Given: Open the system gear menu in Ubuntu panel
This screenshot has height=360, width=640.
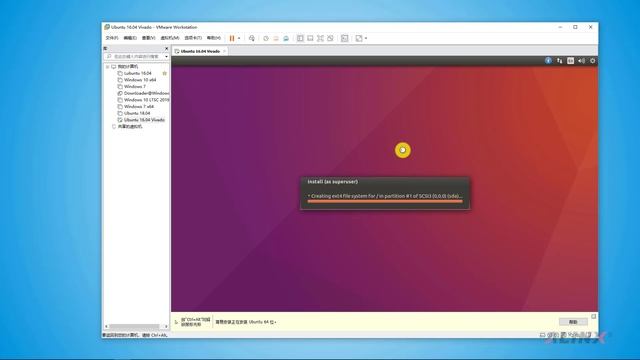Looking at the screenshot, I should point(593,61).
